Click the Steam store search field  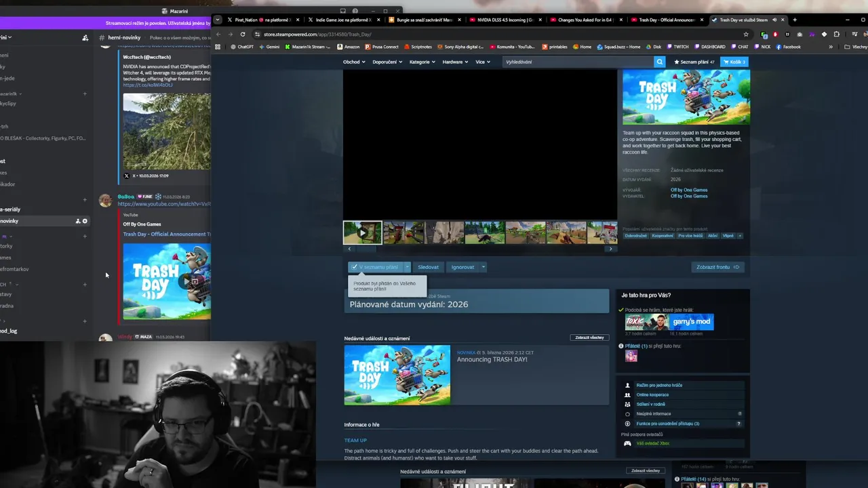point(578,62)
